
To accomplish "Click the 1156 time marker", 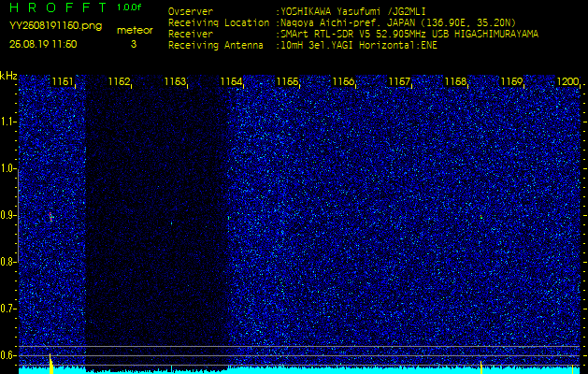I will tap(343, 81).
